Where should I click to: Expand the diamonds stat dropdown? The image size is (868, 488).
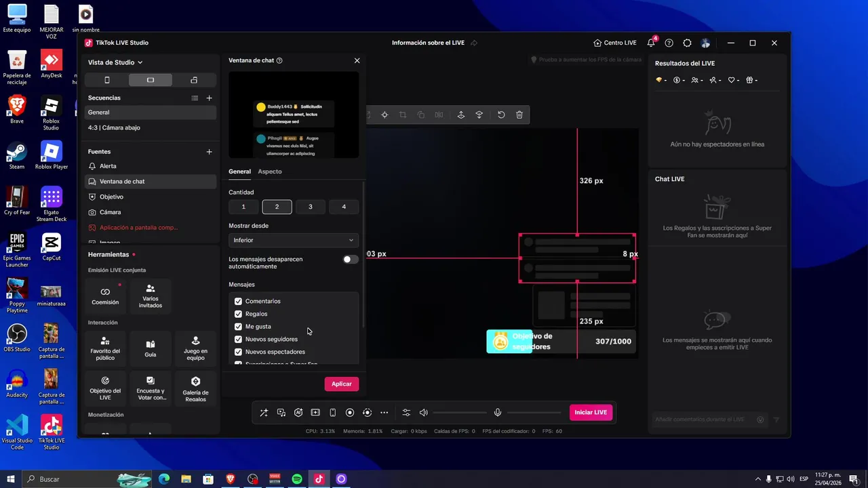coord(661,80)
